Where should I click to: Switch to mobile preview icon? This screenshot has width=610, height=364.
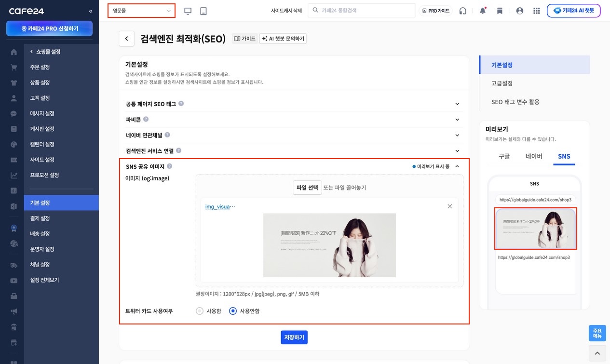pyautogui.click(x=203, y=11)
